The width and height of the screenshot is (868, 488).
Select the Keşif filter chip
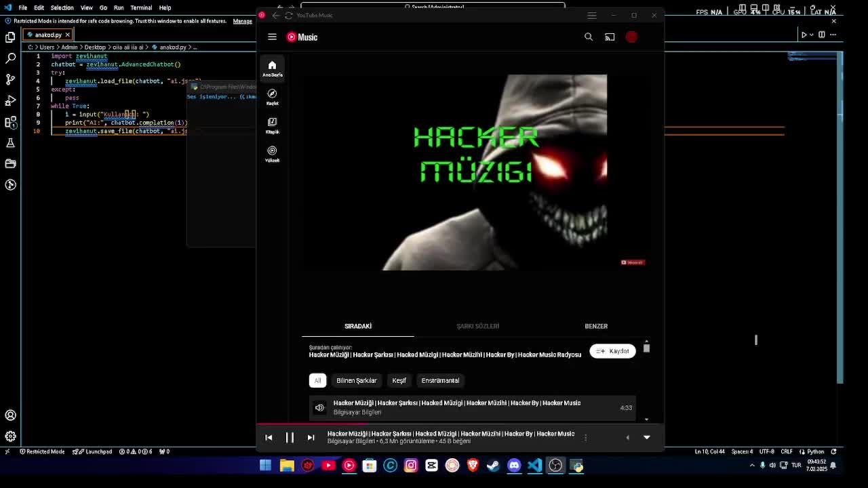[x=399, y=380]
